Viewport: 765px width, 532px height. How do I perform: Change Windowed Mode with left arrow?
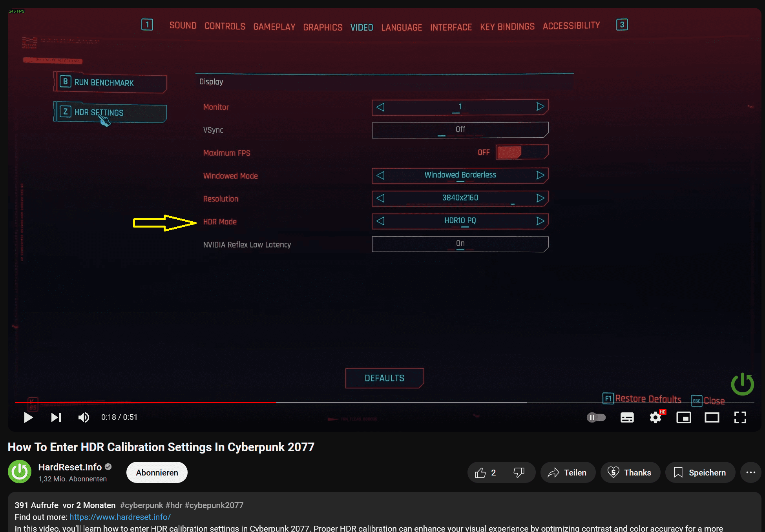click(380, 175)
